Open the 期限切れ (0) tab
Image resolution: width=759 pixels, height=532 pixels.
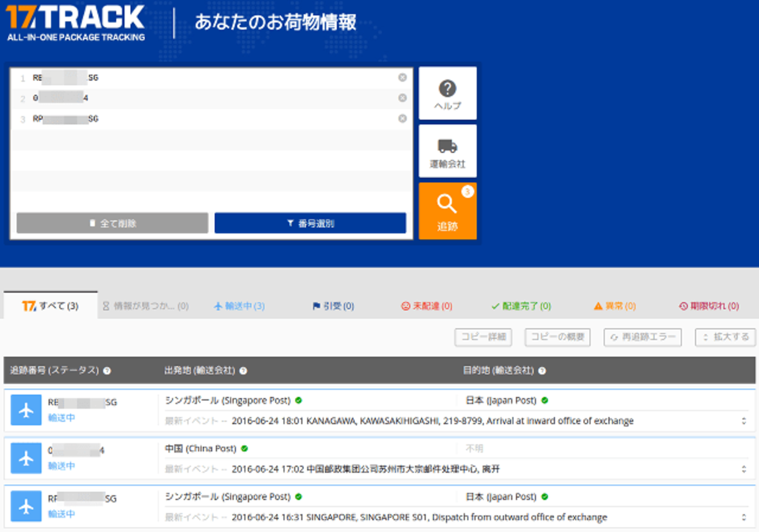(x=709, y=306)
